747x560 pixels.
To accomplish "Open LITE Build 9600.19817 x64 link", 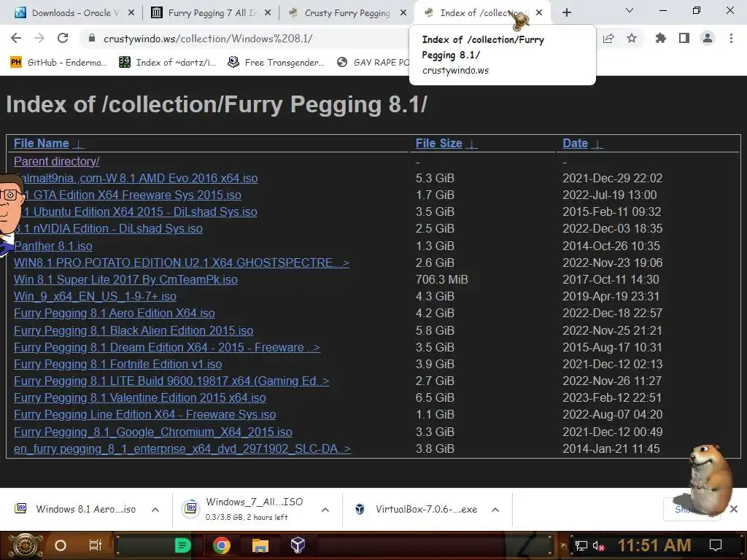I will [171, 381].
